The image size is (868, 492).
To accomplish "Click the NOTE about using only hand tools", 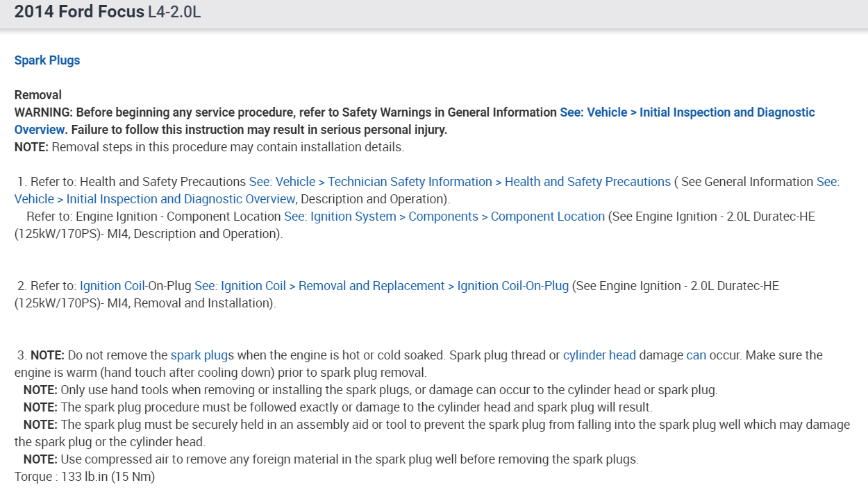I will click(370, 390).
